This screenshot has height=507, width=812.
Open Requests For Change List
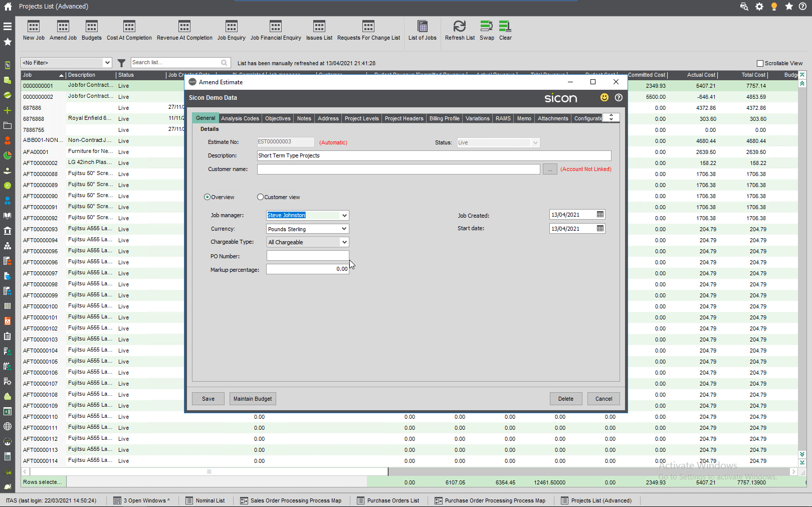pyautogui.click(x=369, y=30)
